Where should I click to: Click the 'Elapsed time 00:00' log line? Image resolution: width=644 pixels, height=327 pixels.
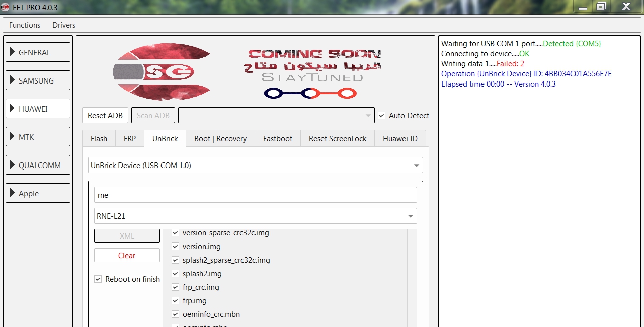click(x=499, y=84)
